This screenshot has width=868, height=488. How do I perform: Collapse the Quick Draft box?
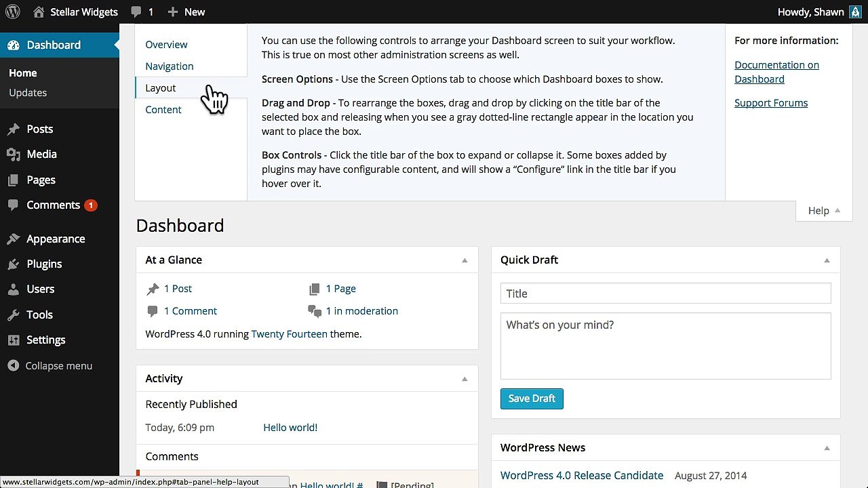click(x=827, y=260)
